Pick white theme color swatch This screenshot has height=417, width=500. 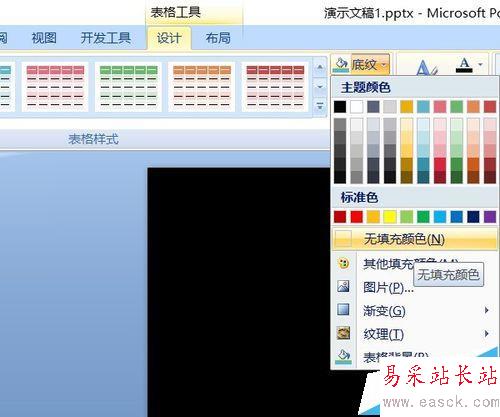click(x=357, y=107)
